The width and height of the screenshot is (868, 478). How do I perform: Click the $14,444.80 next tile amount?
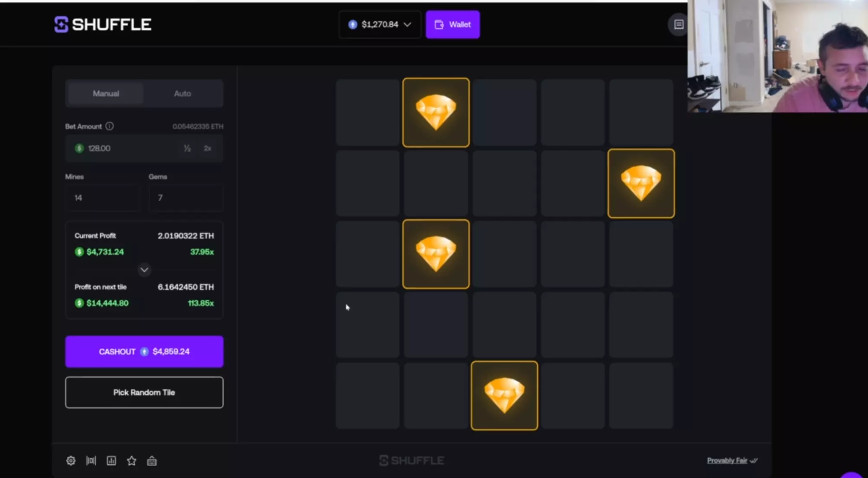point(107,303)
